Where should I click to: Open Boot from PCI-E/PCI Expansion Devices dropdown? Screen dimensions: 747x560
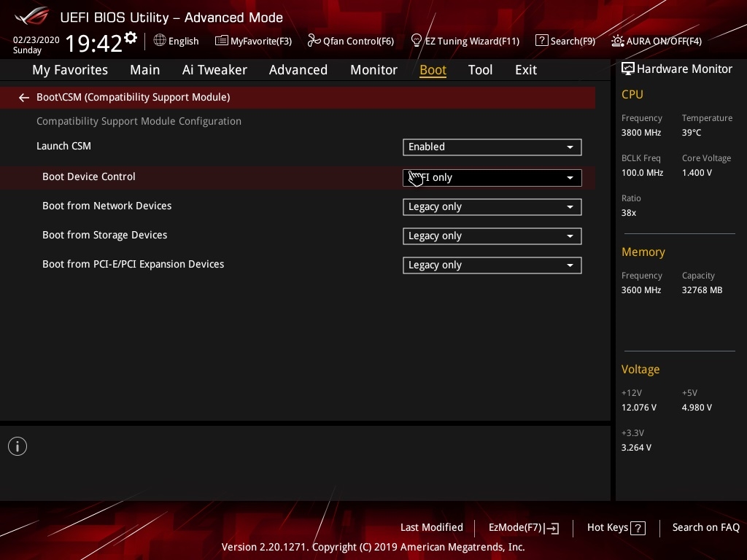(492, 265)
